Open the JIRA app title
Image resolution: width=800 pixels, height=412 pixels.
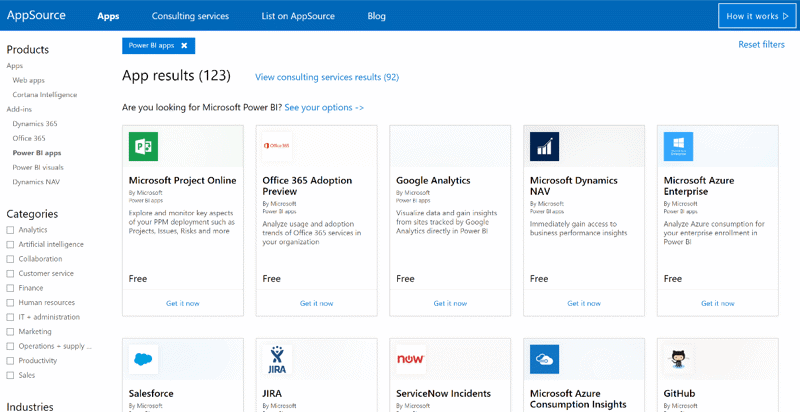point(272,394)
